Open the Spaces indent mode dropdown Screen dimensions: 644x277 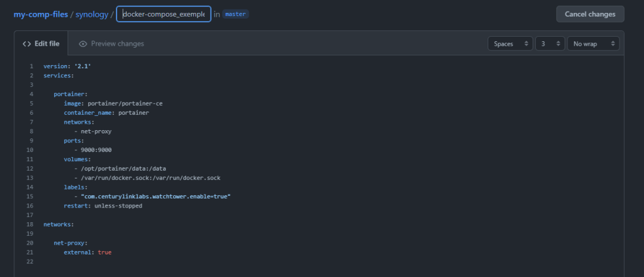510,44
